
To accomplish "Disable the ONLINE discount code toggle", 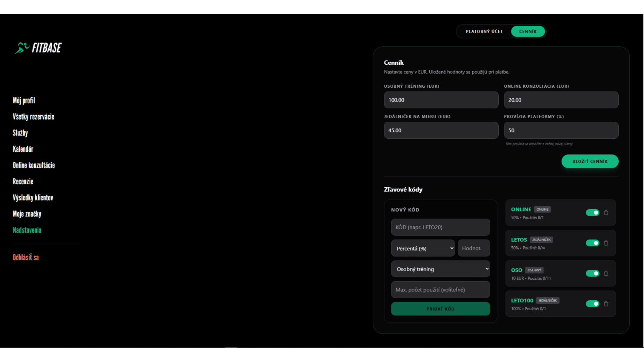I will (592, 213).
